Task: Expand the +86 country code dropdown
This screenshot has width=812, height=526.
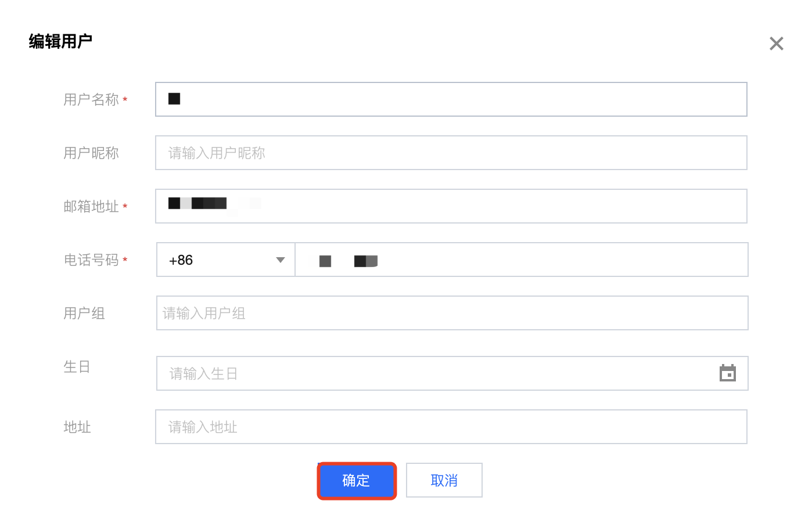Action: tap(226, 260)
